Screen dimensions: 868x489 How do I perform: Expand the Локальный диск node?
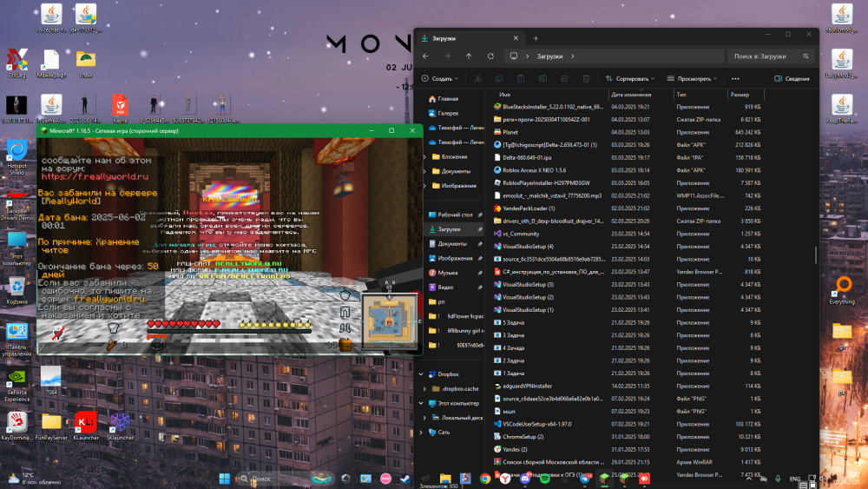pos(424,418)
